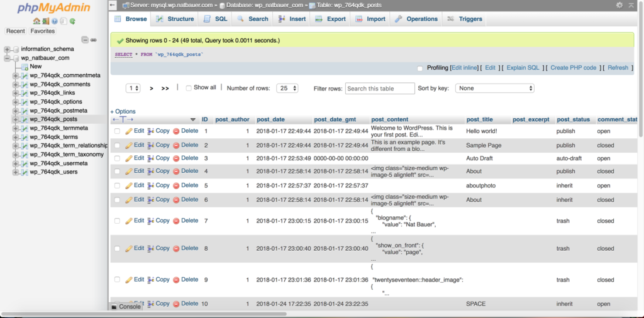Open the Operations tab
This screenshot has width=644, height=318.
coord(416,19)
